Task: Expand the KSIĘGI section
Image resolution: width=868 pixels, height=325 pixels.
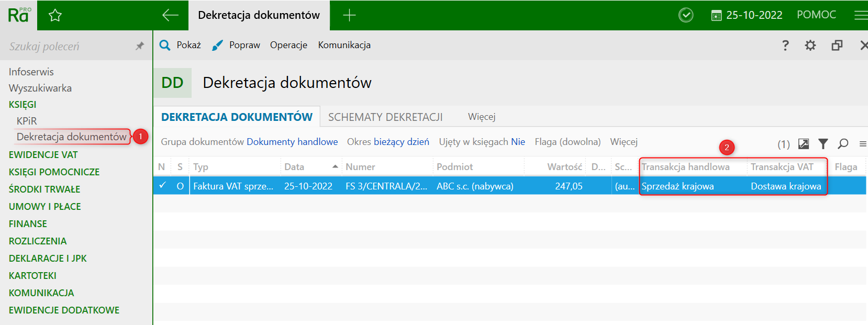Action: (x=23, y=105)
